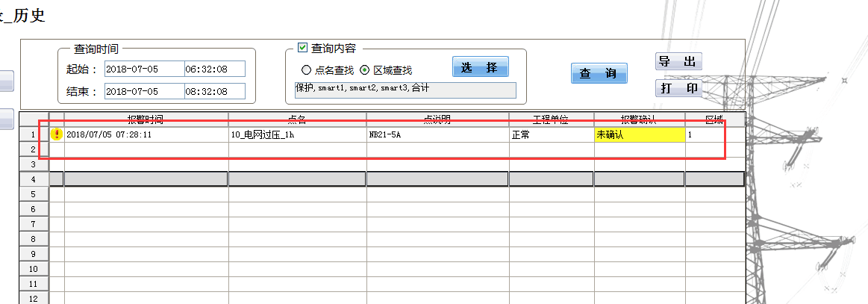Select row header number 4
868x304 pixels.
(33, 179)
